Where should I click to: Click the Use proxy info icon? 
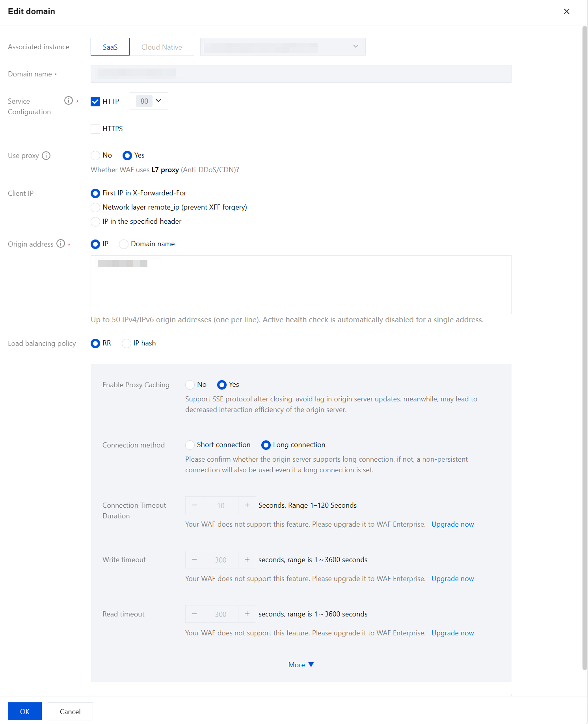pos(46,156)
